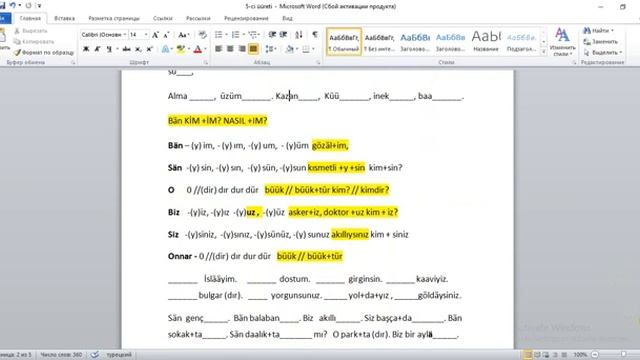Click the spelling check icon in the status bar
Viewport: 640px width, 360px height.
point(94,355)
